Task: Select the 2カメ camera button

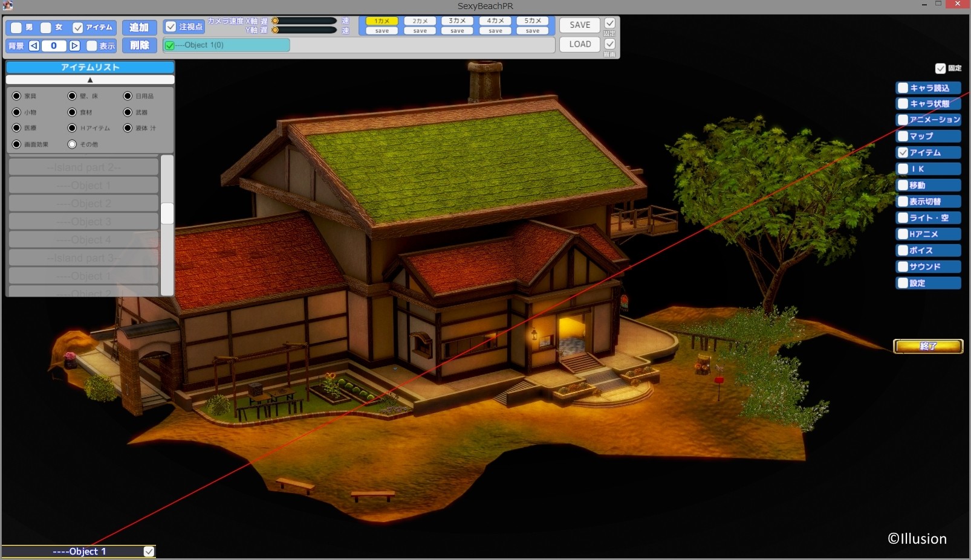Action: tap(420, 21)
